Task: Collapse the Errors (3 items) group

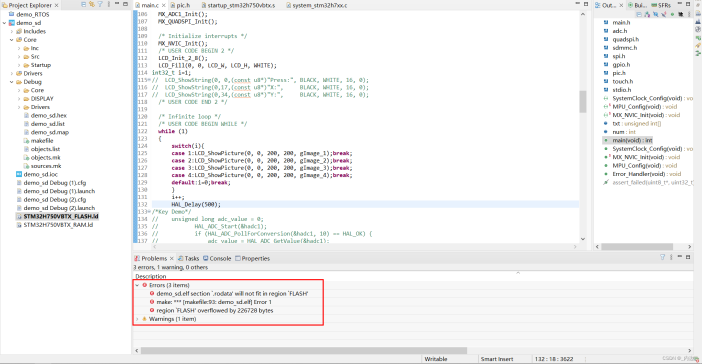Action: click(x=137, y=285)
